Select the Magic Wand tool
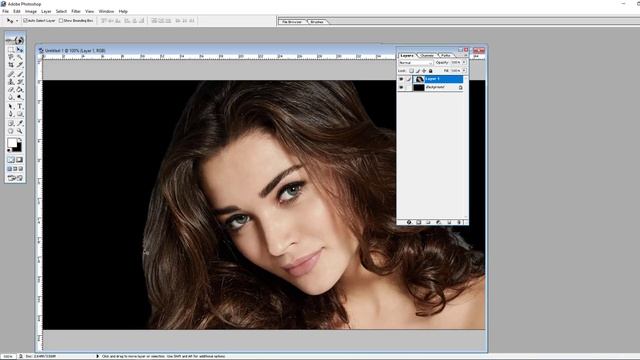Image resolution: width=640 pixels, height=360 pixels. (20, 57)
